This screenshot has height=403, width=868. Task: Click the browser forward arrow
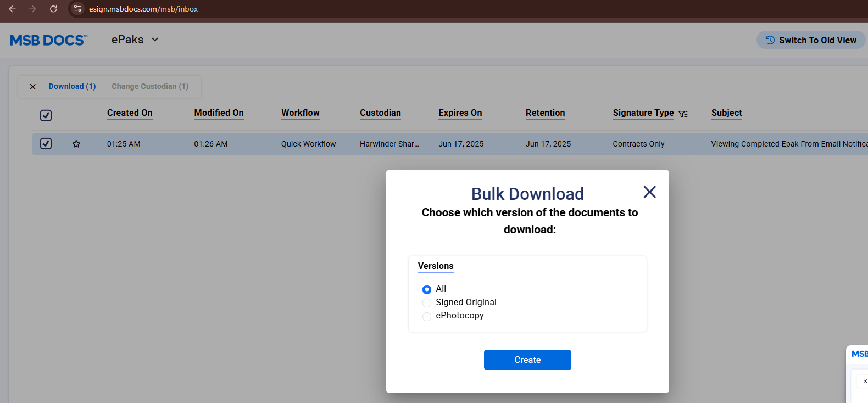click(x=32, y=9)
